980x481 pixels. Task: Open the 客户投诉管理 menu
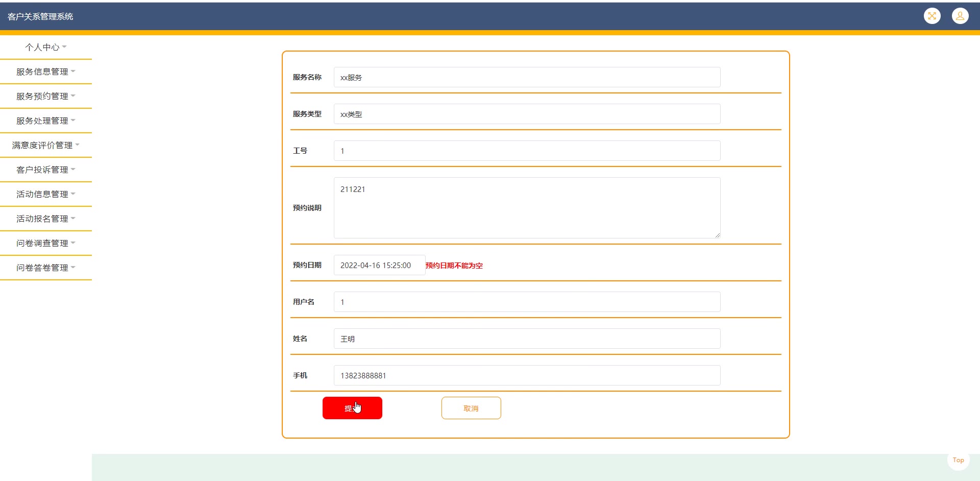pyautogui.click(x=46, y=170)
